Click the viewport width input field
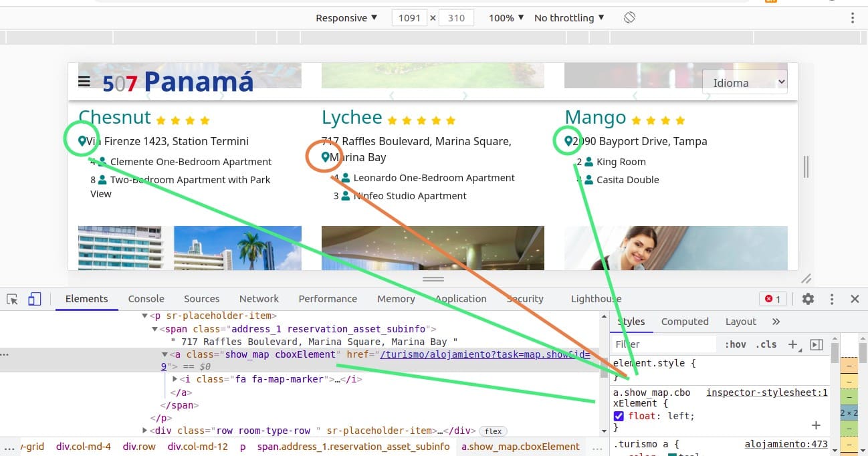 409,18
